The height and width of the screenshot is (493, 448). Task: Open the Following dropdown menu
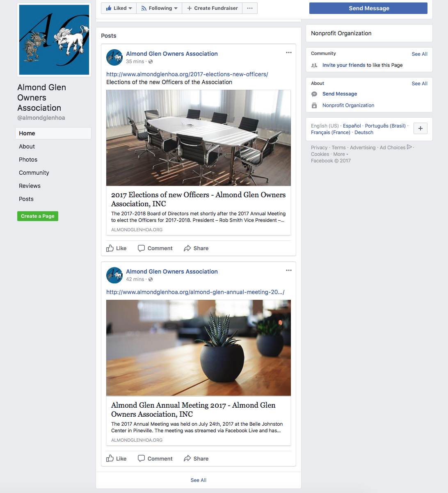[159, 8]
